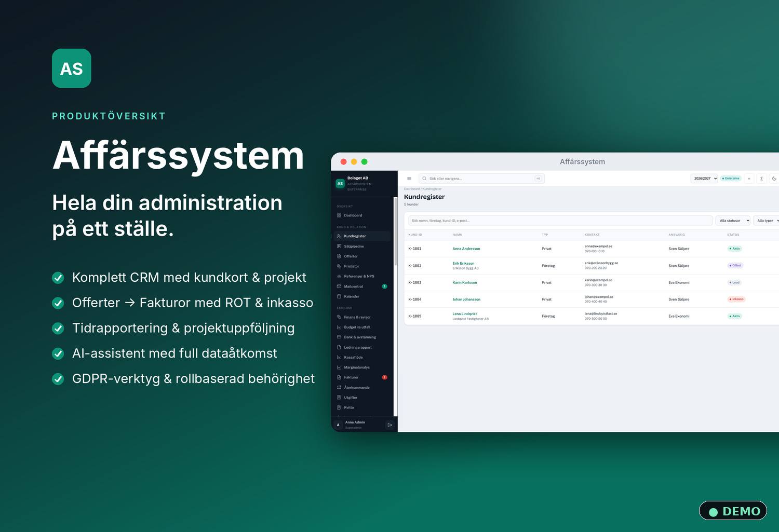Click the DEMO badge
Viewport: 779px width, 532px height.
click(x=733, y=511)
